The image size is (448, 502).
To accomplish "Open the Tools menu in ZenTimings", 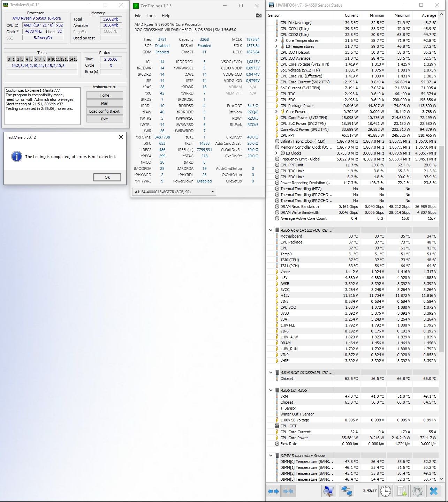I will pyautogui.click(x=151, y=16).
